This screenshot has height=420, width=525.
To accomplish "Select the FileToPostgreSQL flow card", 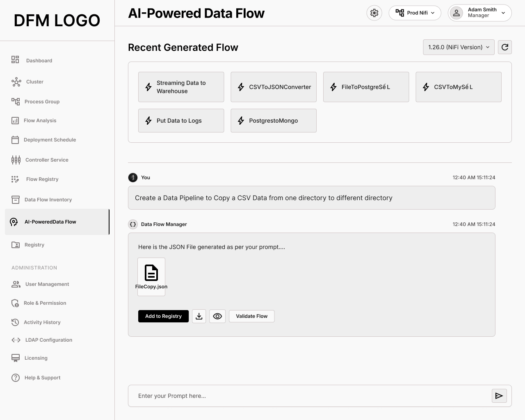I will point(366,87).
